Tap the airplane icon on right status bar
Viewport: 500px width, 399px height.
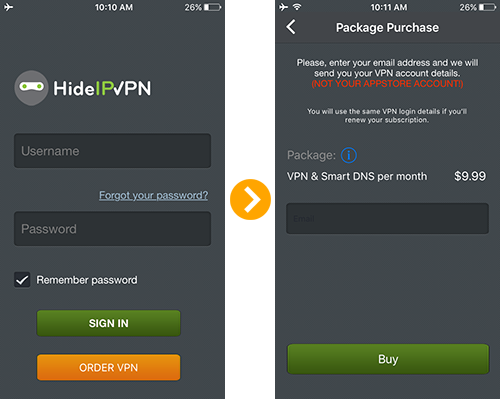tap(284, 7)
